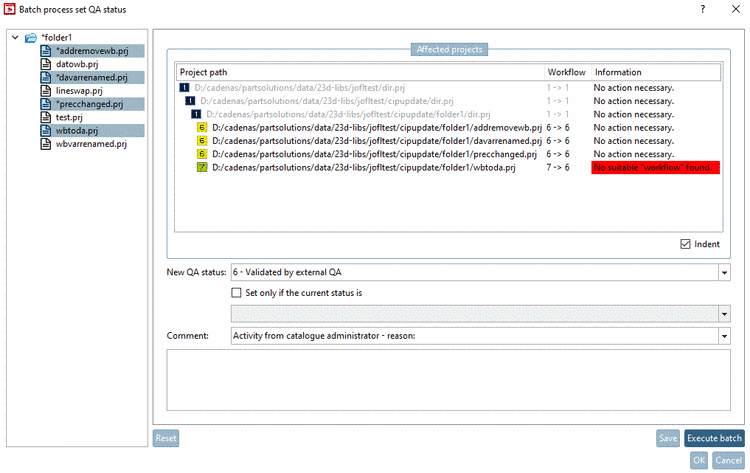This screenshot has height=473, width=750.
Task: Click the Information column header
Action: (x=656, y=72)
